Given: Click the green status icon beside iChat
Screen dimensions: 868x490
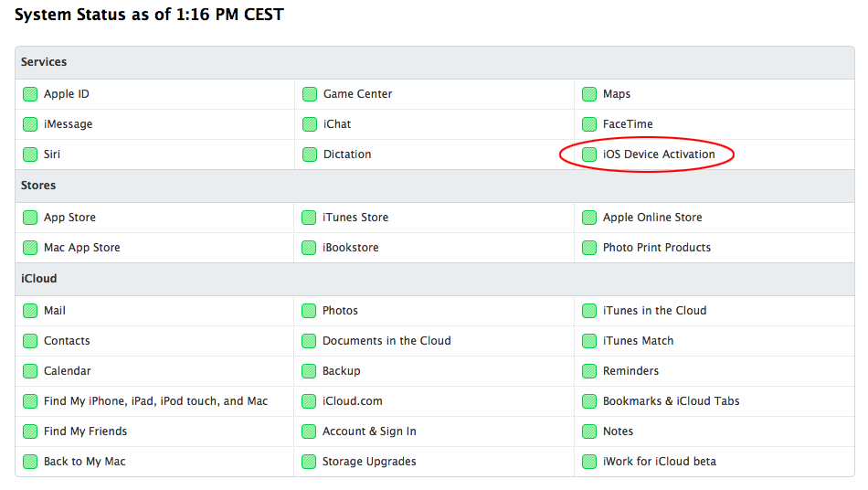Looking at the screenshot, I should click(310, 124).
